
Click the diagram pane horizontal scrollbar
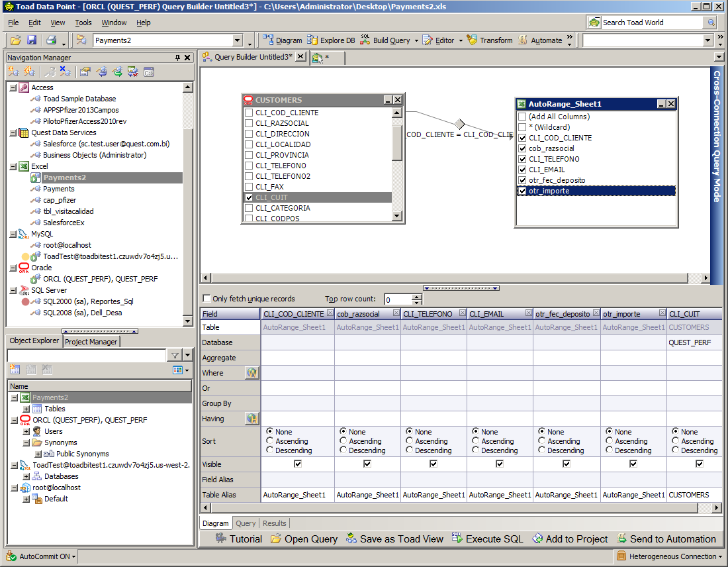[449, 278]
